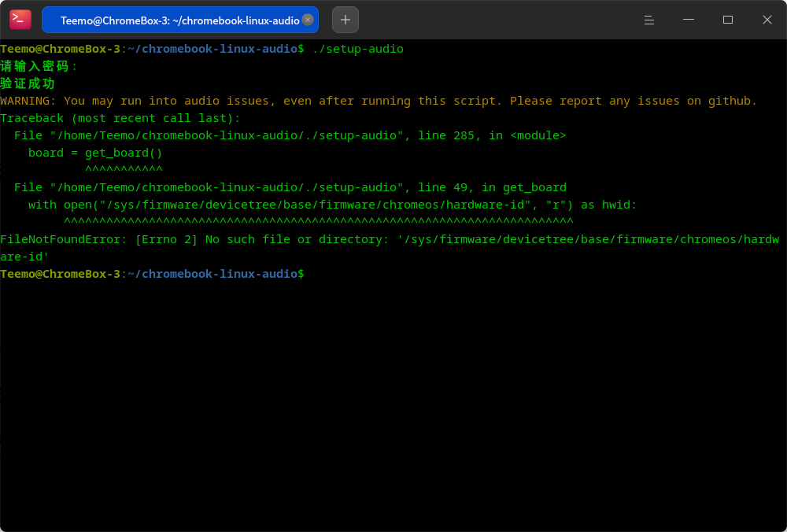
Task: Click the FileNotFoundError message line
Action: (x=390, y=239)
